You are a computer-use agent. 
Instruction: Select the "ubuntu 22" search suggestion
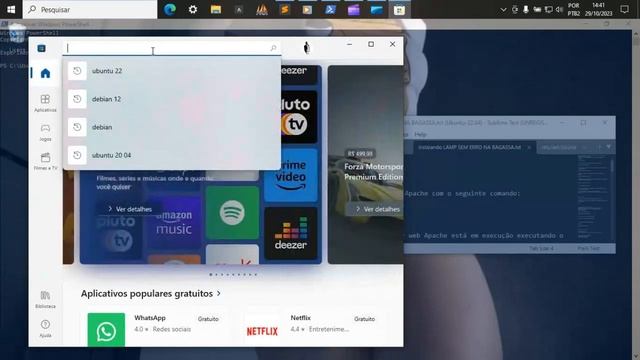click(x=172, y=71)
